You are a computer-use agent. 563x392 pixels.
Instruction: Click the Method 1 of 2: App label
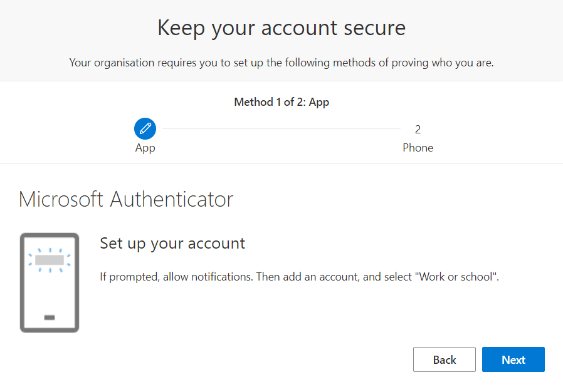(281, 102)
